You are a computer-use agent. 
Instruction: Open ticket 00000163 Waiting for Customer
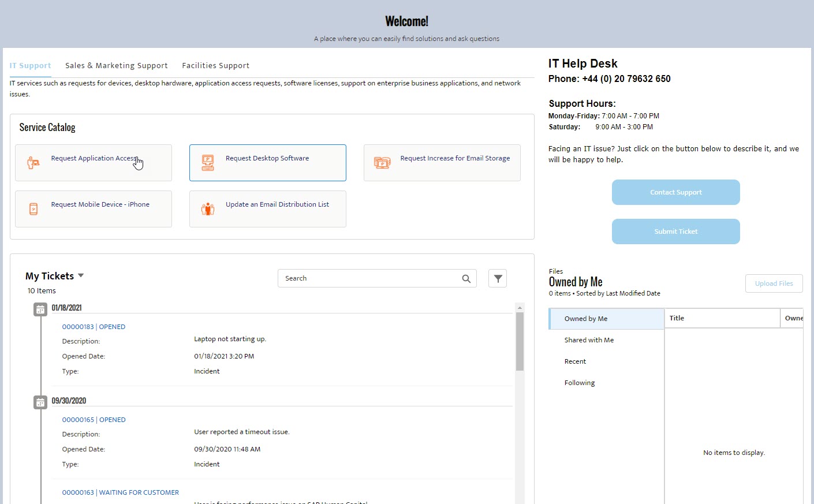tap(120, 492)
